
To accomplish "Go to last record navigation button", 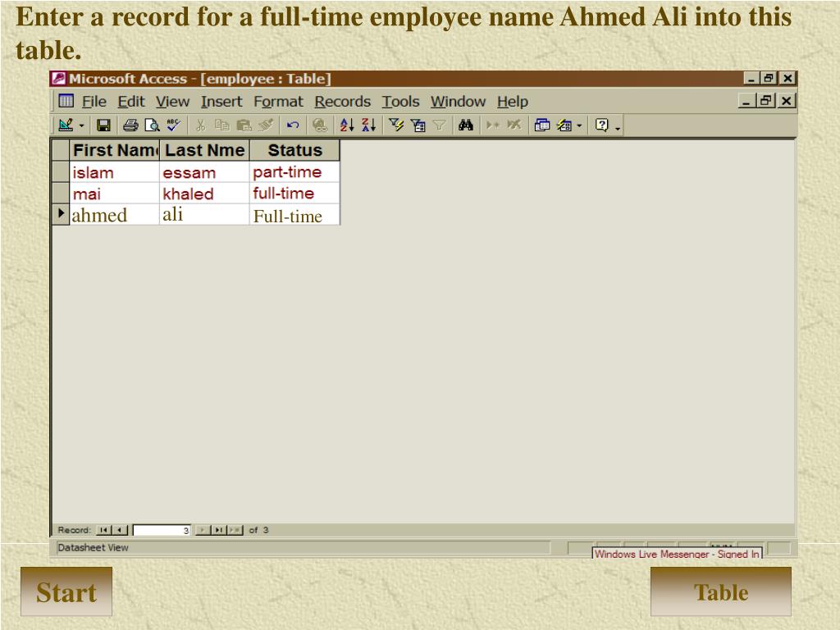I will [218, 530].
